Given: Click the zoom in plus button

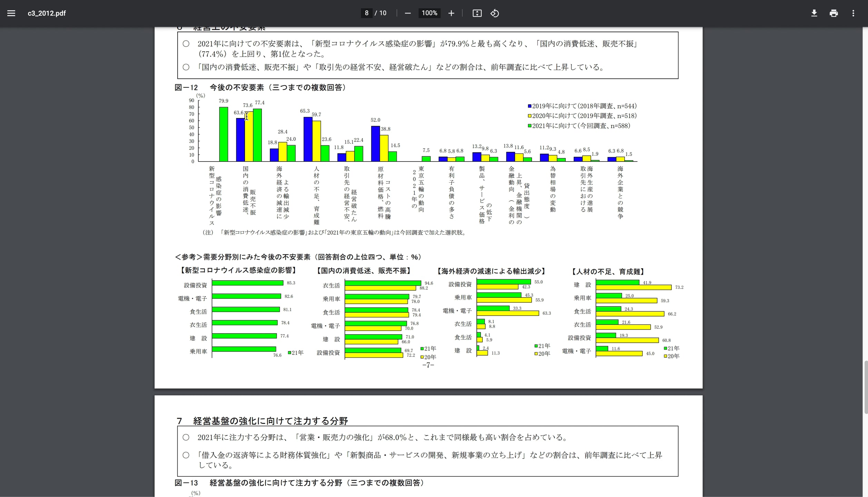Looking at the screenshot, I should 451,13.
